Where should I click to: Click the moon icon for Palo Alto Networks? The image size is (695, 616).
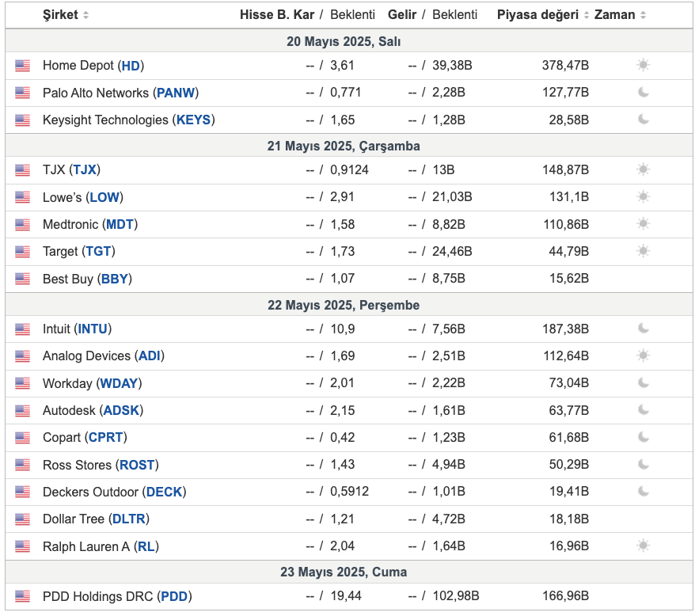coord(643,93)
